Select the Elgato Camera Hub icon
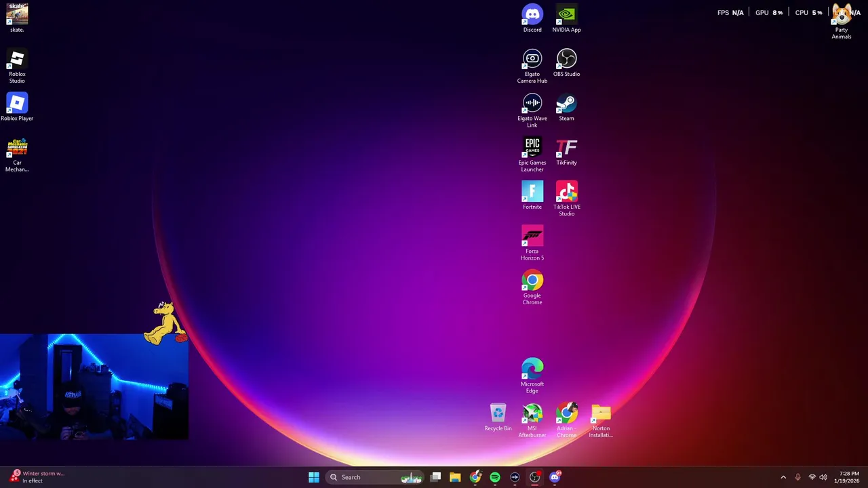This screenshot has height=488, width=868. [532, 66]
